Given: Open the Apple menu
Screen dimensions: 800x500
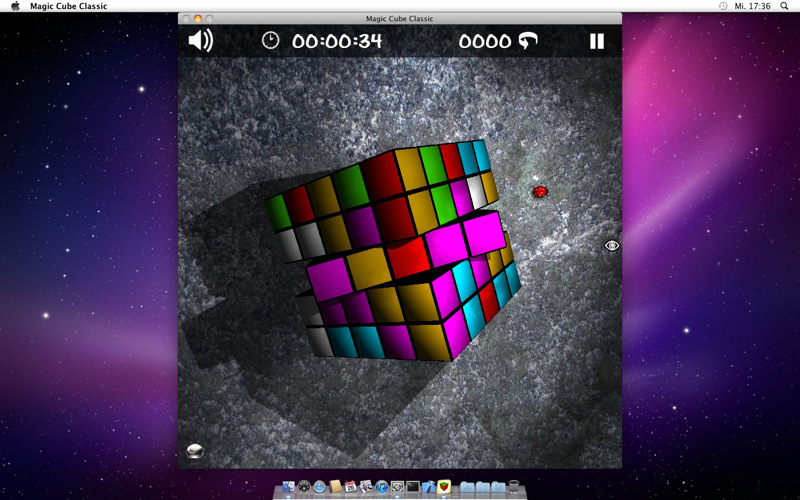Looking at the screenshot, I should tap(15, 6).
